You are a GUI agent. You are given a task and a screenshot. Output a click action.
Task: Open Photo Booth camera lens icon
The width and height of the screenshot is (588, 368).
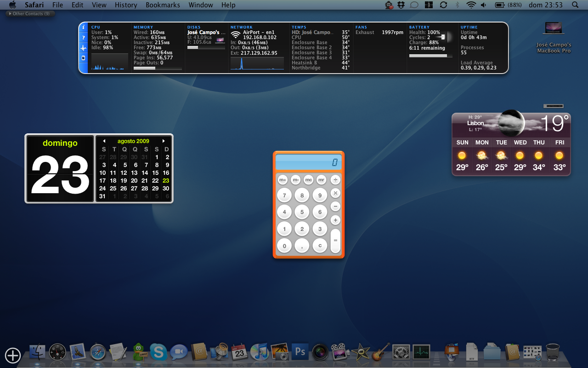(x=320, y=352)
